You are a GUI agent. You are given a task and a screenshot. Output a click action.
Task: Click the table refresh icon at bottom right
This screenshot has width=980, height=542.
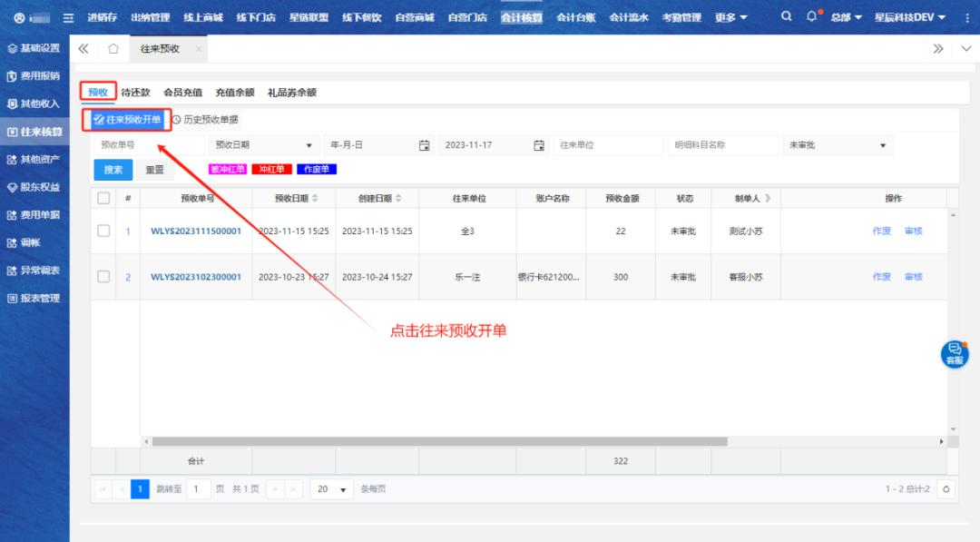pos(946,489)
